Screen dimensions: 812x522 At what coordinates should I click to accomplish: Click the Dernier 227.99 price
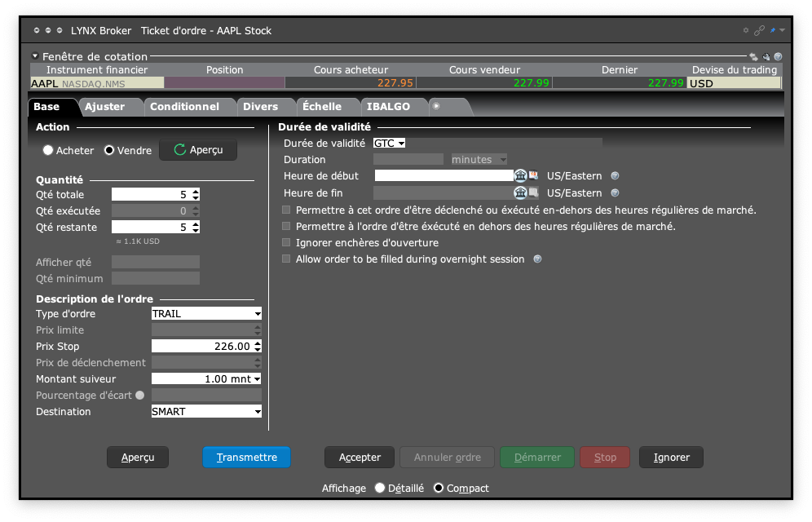click(x=620, y=83)
